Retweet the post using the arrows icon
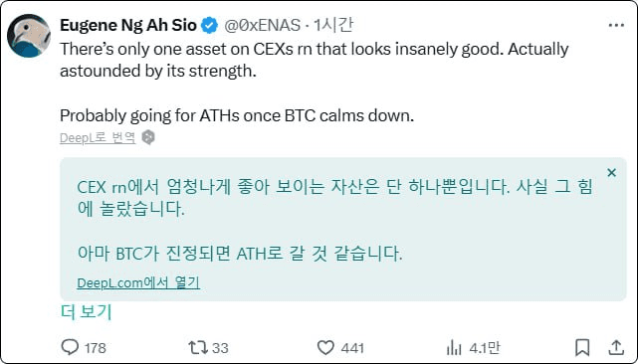Viewport: 638px width, 364px height. (x=198, y=347)
